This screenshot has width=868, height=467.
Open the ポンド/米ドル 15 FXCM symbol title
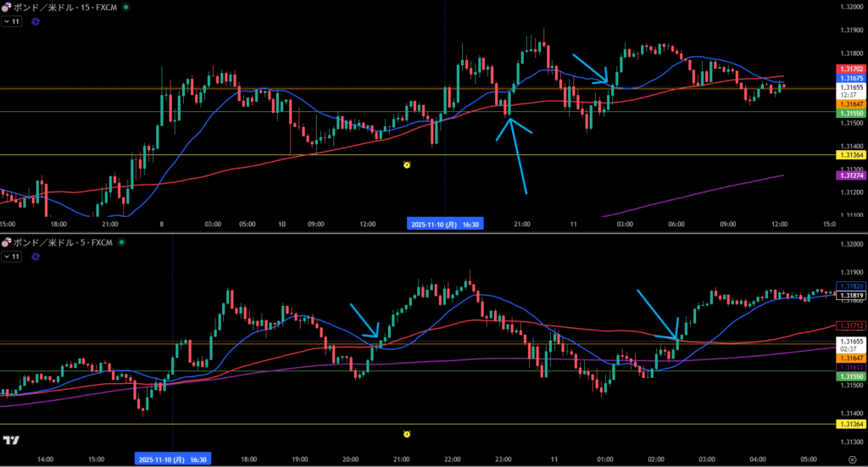(64, 7)
